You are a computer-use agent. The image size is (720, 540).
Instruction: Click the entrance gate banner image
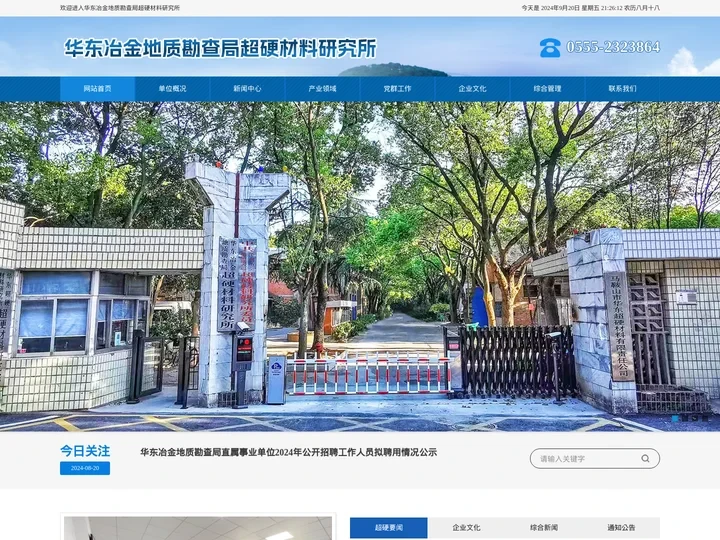(x=360, y=266)
